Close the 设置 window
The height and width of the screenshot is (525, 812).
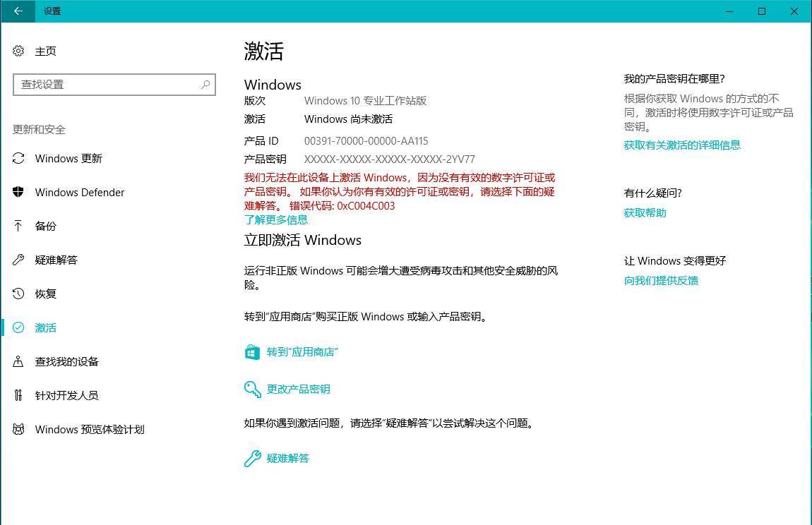point(794,11)
